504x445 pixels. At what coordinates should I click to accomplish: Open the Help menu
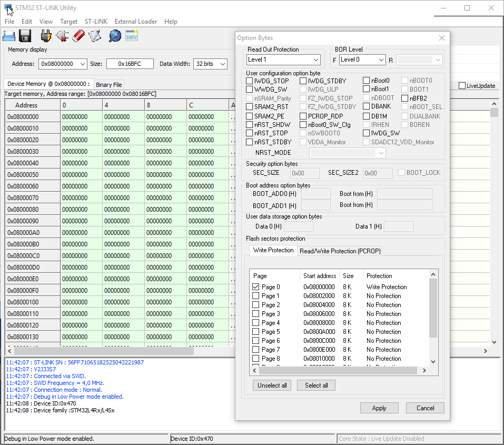tap(171, 22)
